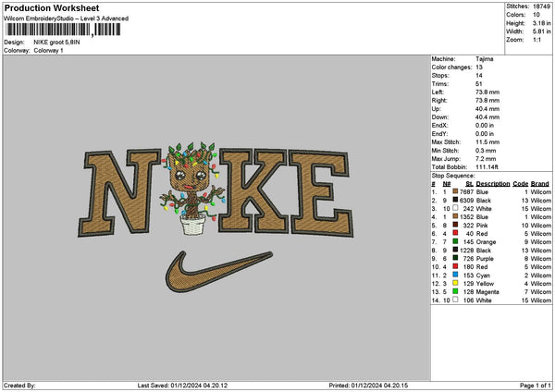
Task: Click the 'N#' column header
Action: pos(447,184)
